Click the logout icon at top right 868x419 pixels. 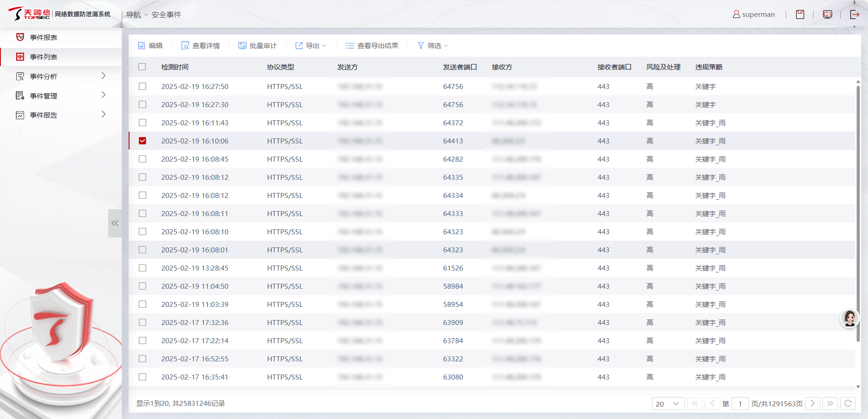pyautogui.click(x=854, y=15)
